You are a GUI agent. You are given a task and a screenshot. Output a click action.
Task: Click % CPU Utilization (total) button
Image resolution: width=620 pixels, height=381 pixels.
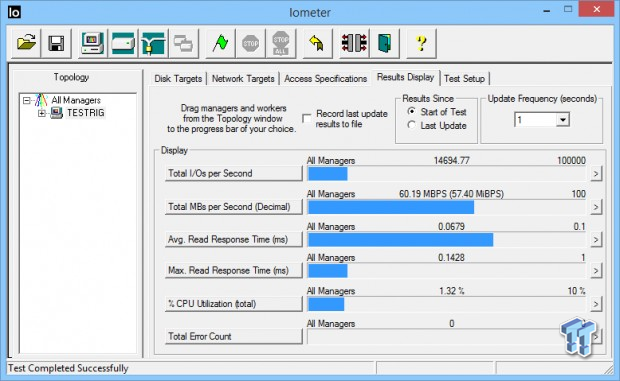pyautogui.click(x=233, y=304)
